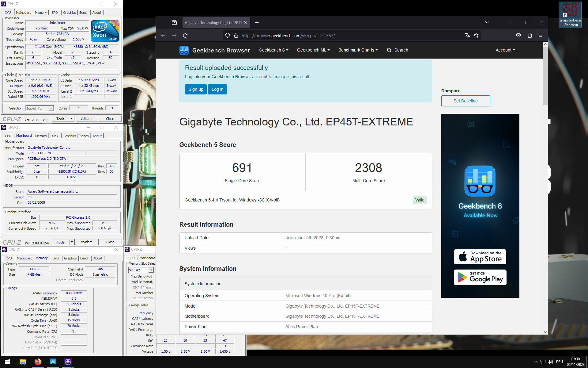Open About tab in the Mainboard CPU-Z window
This screenshot has width=588, height=368.
97,136
